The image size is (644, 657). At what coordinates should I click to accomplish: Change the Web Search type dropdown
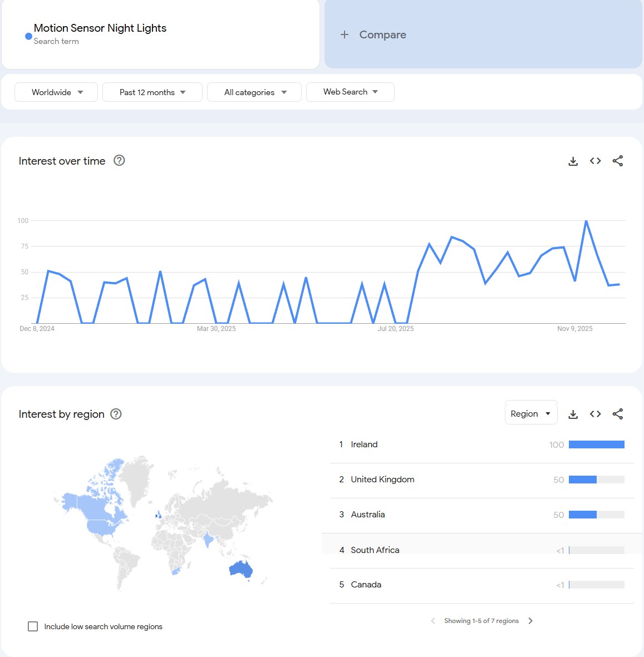click(x=350, y=92)
